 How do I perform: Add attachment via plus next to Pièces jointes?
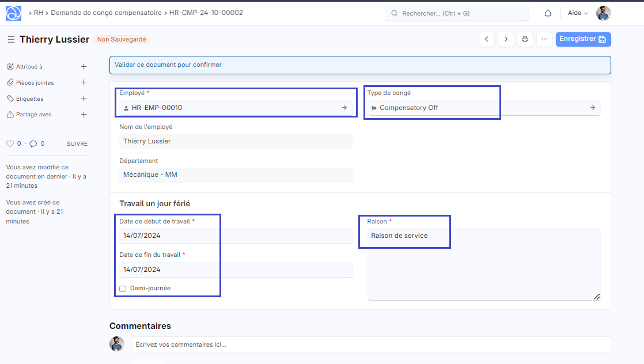pyautogui.click(x=84, y=82)
